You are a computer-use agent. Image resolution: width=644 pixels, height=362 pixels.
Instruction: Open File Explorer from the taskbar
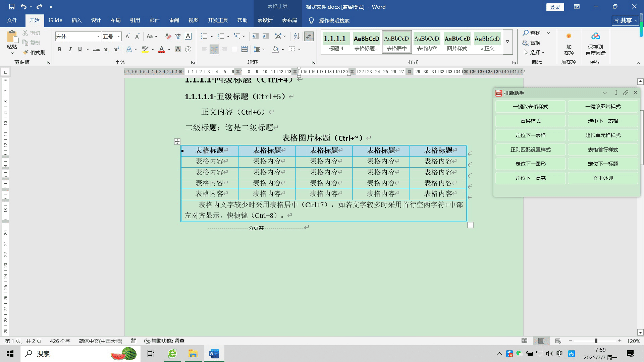coord(193,354)
